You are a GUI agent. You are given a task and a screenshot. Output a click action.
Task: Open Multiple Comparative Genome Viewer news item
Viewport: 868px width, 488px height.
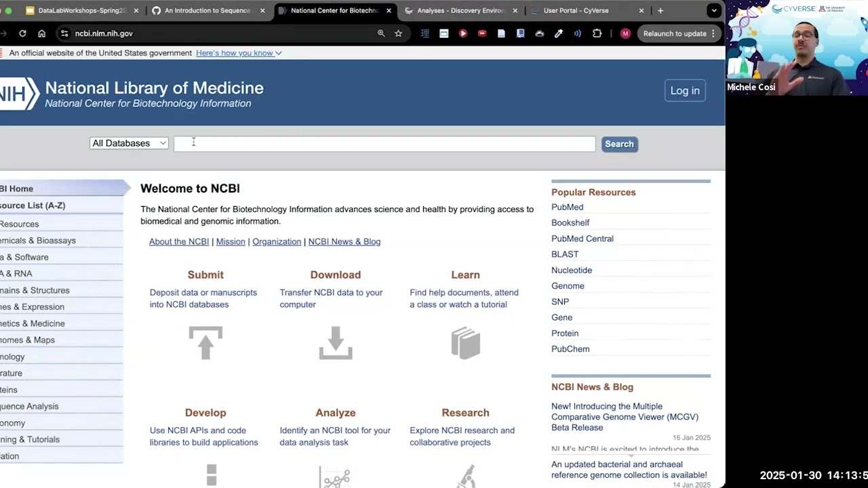click(625, 417)
